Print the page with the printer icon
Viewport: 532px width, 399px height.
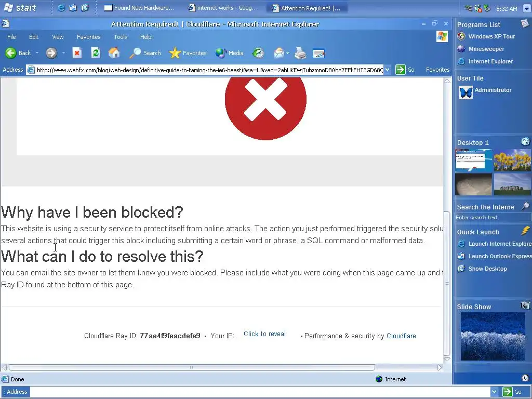tap(300, 53)
